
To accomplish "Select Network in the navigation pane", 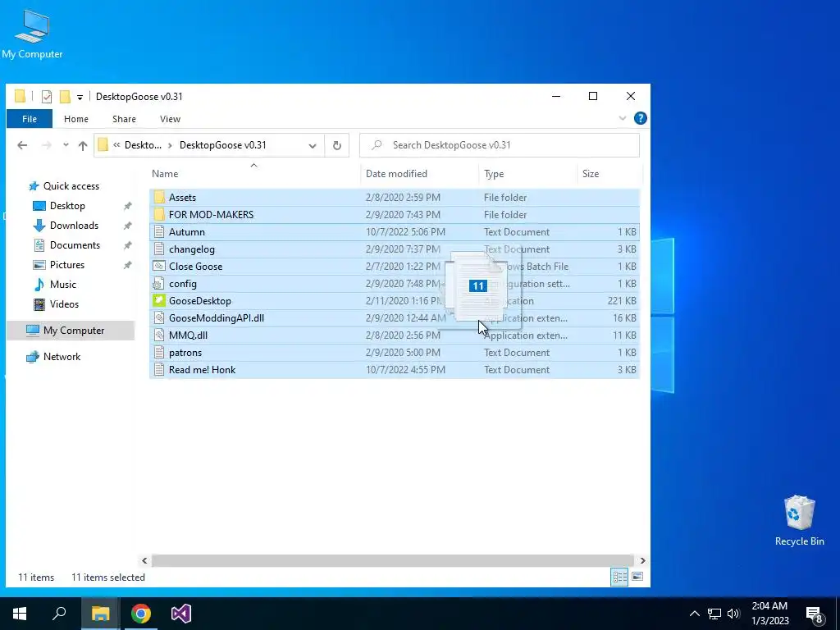I will pos(53,357).
